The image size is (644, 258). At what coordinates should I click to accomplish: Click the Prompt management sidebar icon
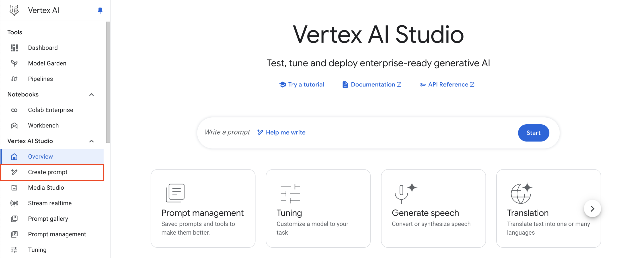[x=14, y=234]
